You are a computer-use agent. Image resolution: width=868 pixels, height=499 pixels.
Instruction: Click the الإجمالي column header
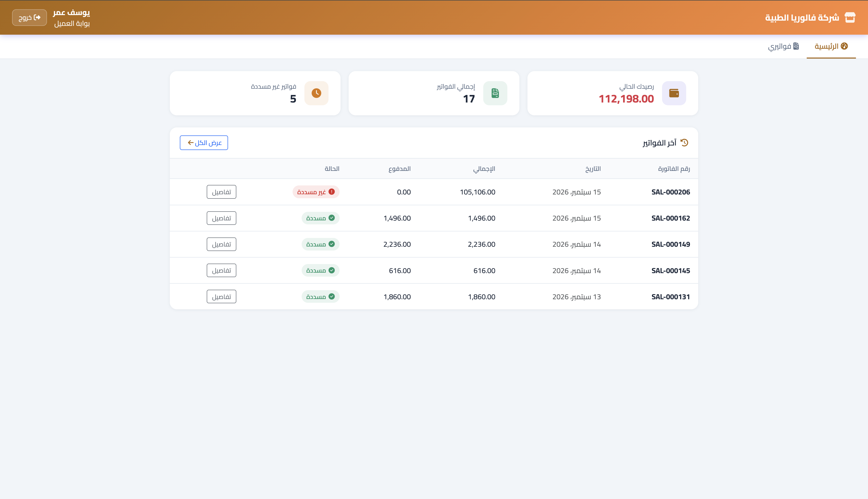pos(484,169)
